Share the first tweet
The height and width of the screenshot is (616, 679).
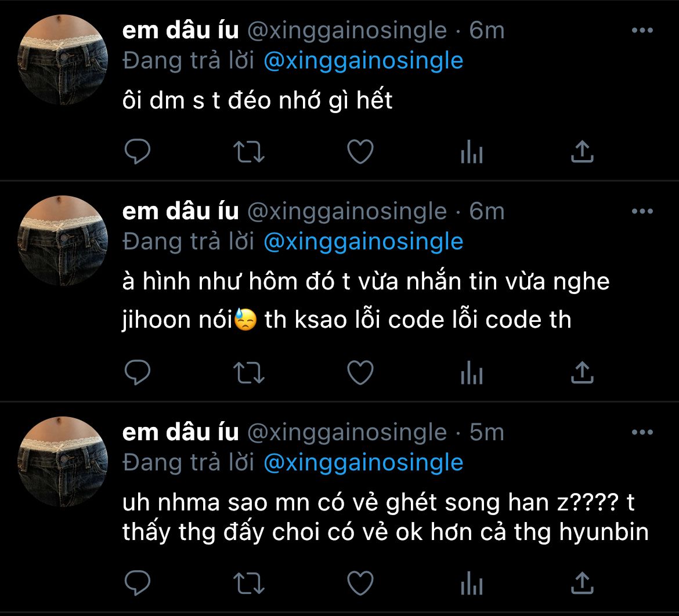[582, 152]
